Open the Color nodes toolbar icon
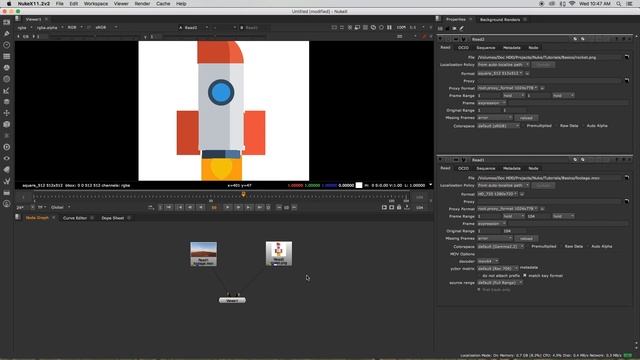The image size is (640, 360). [x=7, y=68]
